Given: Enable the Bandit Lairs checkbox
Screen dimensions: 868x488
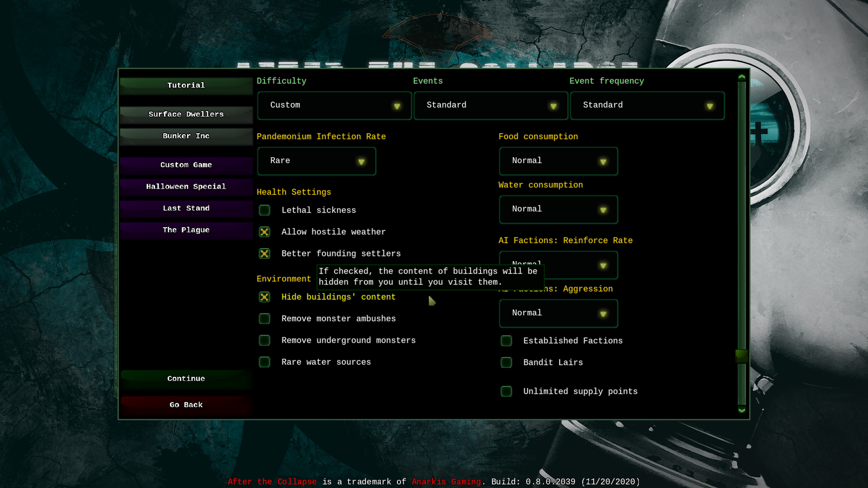Looking at the screenshot, I should click(506, 363).
